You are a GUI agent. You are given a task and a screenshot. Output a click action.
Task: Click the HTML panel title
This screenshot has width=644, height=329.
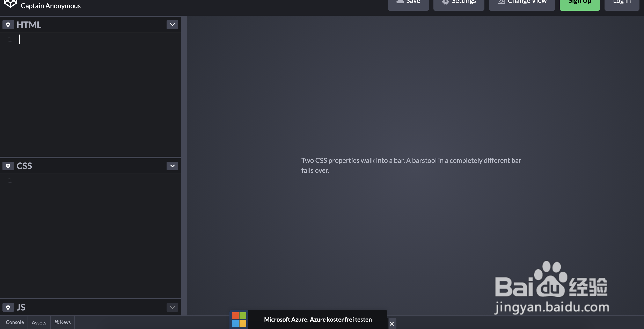29,25
